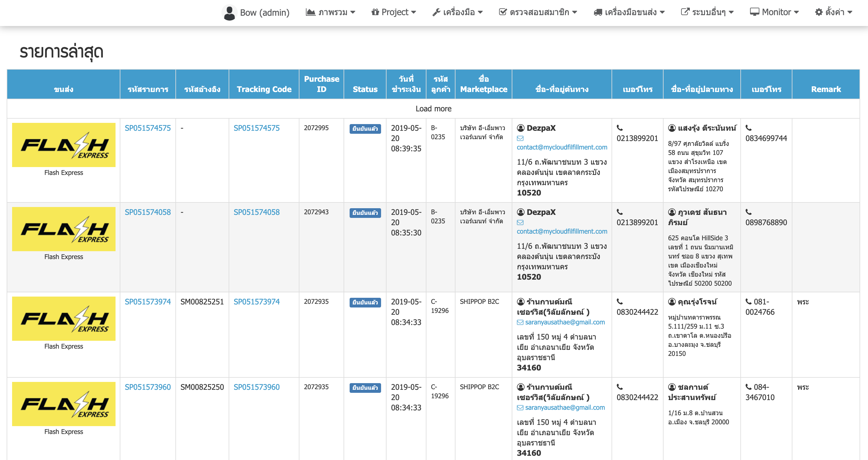Click Load more row

433,109
